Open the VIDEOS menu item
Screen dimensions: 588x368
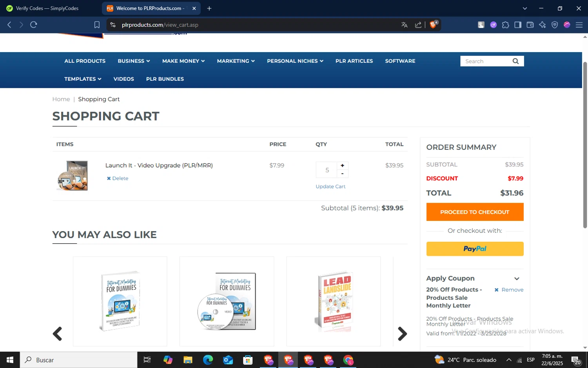[x=123, y=79]
